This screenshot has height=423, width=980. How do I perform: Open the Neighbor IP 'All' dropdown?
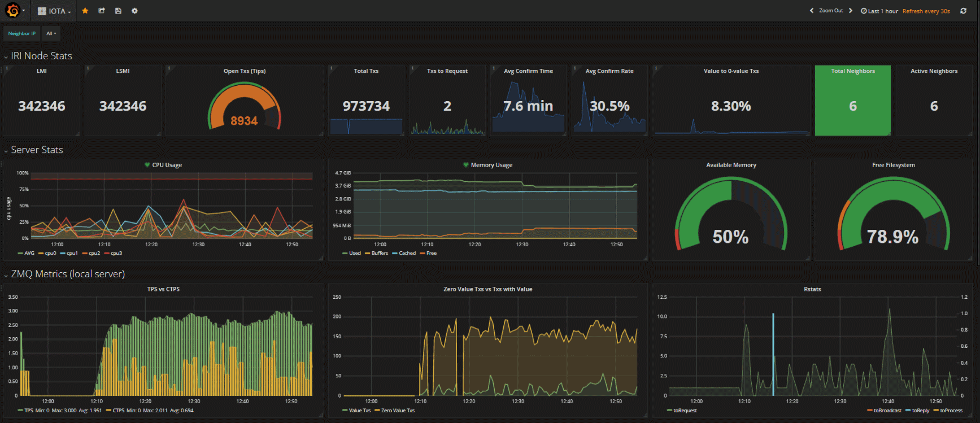point(51,33)
